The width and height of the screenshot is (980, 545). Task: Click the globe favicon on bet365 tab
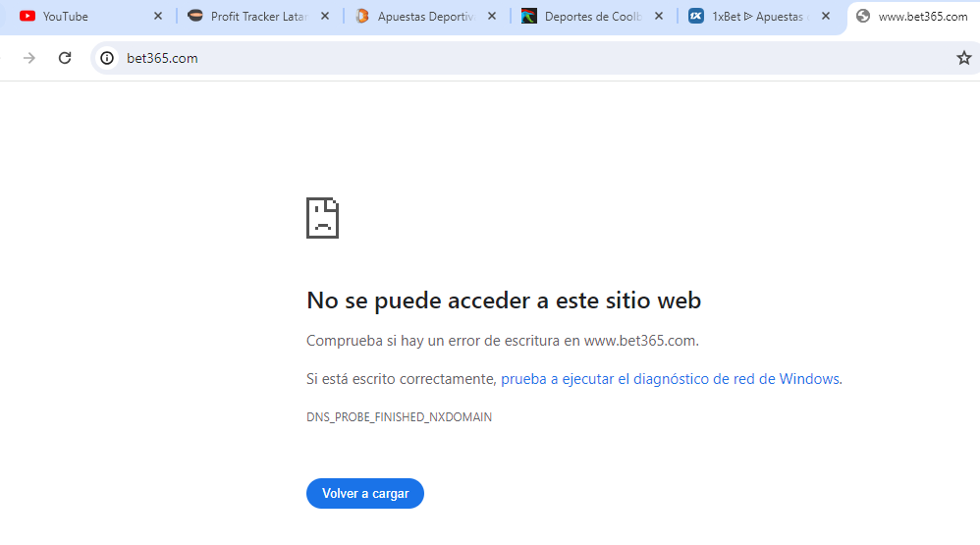[863, 17]
